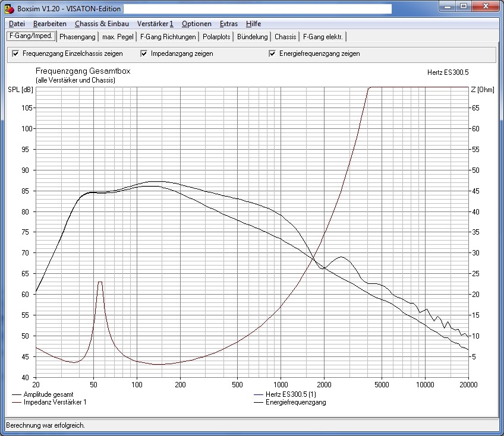Expand the Verstärker 1 menu

click(x=155, y=24)
